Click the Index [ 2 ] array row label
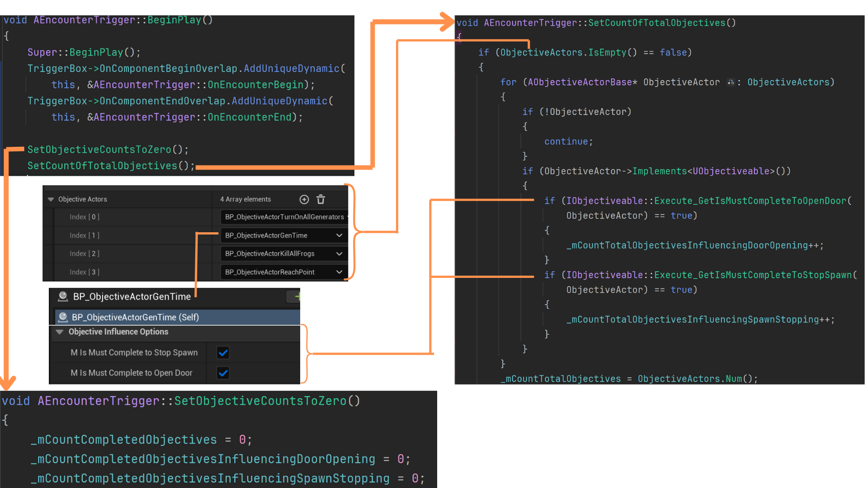The height and width of the screenshot is (488, 868). (85, 254)
